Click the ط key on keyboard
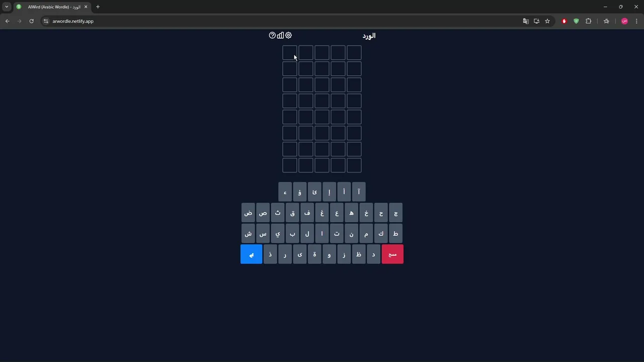The image size is (644, 362). [396, 234]
